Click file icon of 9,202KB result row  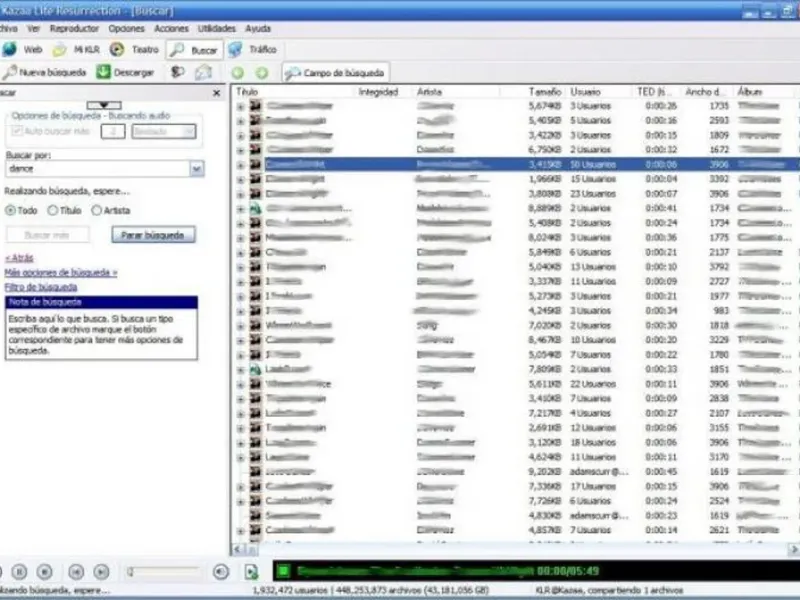click(x=255, y=471)
